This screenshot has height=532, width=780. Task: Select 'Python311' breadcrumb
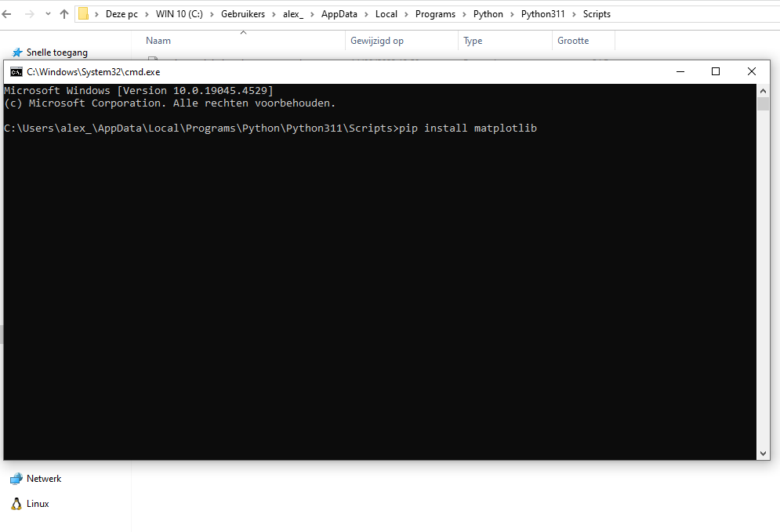point(542,14)
